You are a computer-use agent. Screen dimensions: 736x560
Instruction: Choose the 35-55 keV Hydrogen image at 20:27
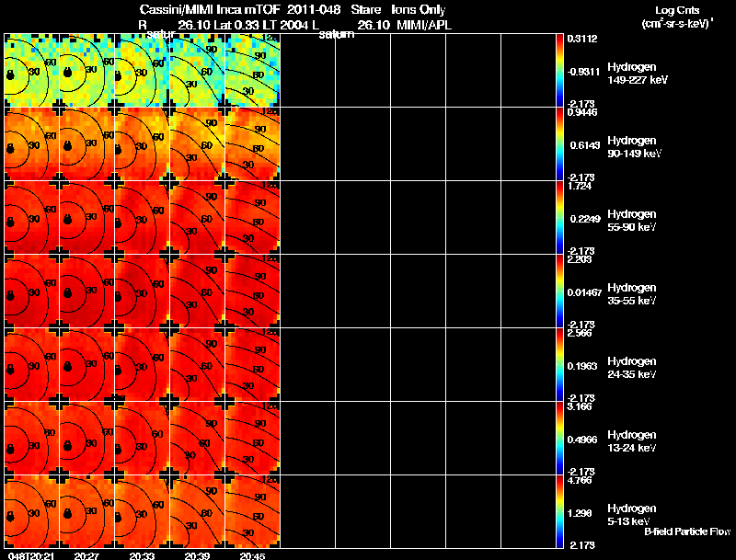87,291
